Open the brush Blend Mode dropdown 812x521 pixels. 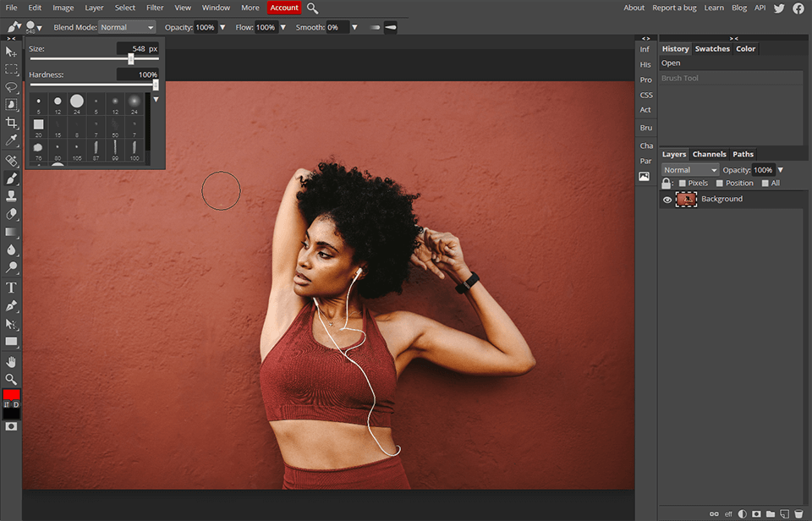pyautogui.click(x=127, y=26)
